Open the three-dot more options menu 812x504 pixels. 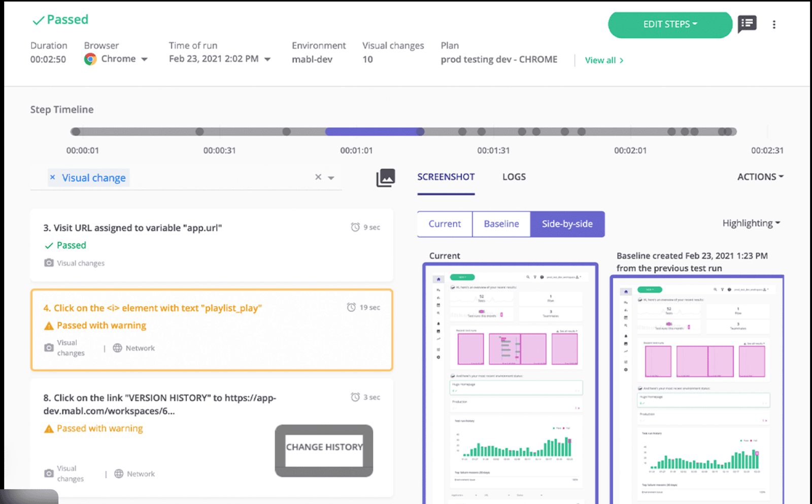(774, 24)
